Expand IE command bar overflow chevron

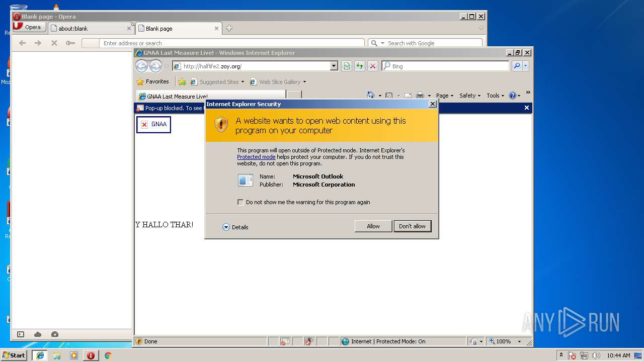528,93
